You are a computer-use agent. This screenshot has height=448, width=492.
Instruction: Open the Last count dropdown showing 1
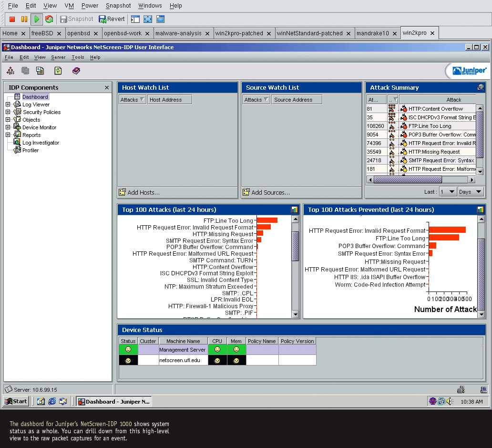448,192
